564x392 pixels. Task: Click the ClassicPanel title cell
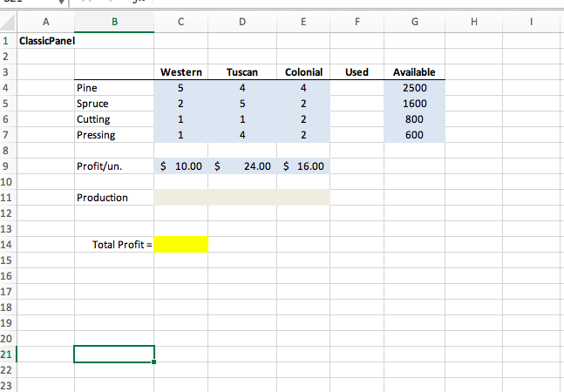pyautogui.click(x=45, y=41)
